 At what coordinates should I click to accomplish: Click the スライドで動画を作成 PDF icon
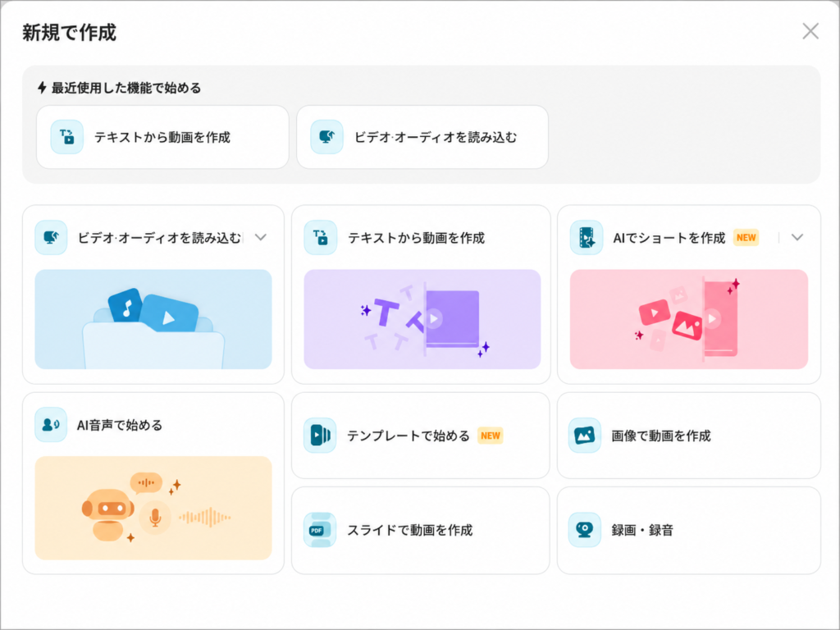(320, 530)
